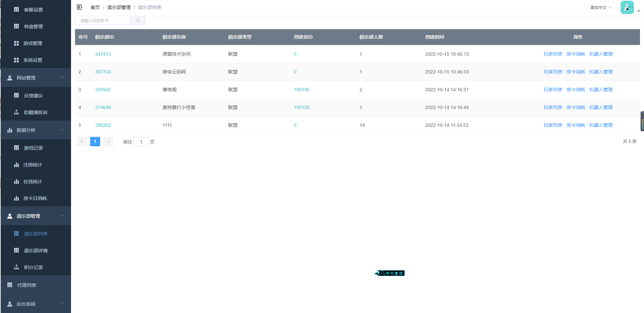
Task: Open the user avatar icon
Action: click(x=627, y=7)
